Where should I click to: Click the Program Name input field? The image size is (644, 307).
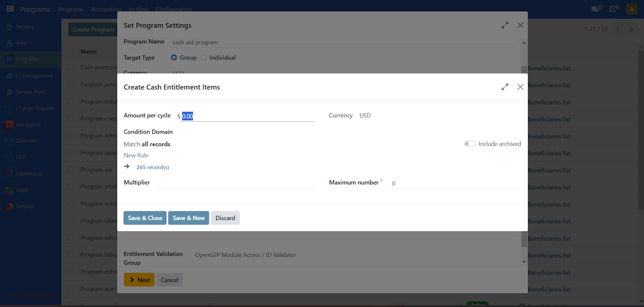[343, 42]
